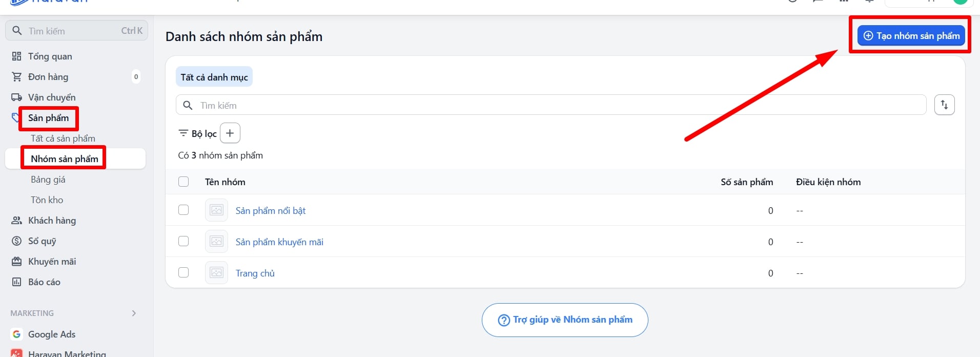Open the Bộ lọc filter options
The width and height of the screenshot is (980, 357).
[198, 134]
